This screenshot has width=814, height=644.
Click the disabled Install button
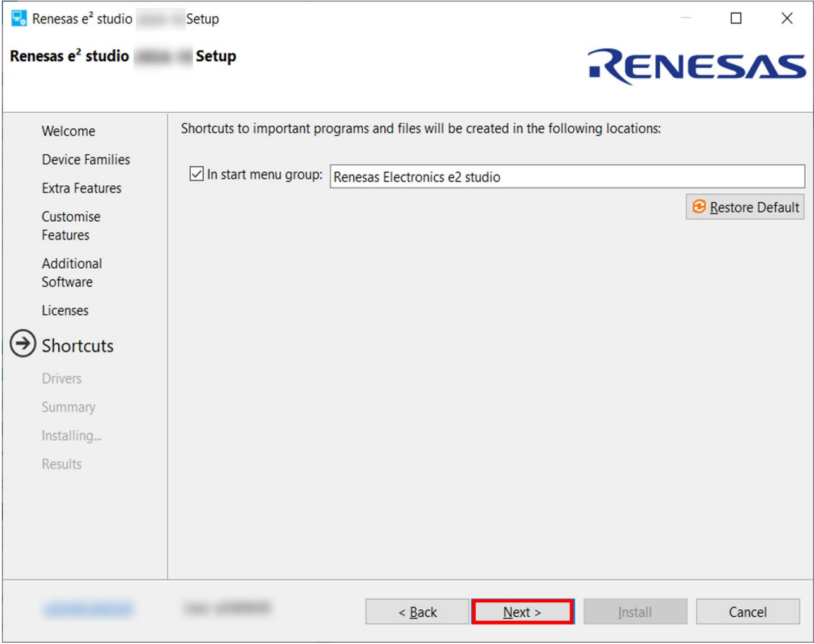coord(635,612)
